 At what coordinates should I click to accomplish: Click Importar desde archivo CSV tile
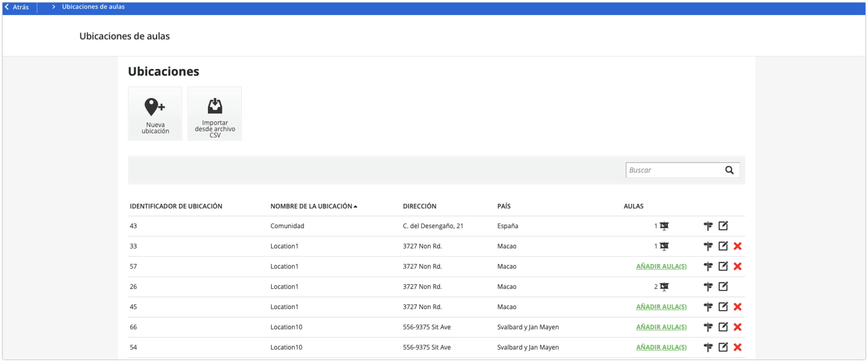pos(215,114)
